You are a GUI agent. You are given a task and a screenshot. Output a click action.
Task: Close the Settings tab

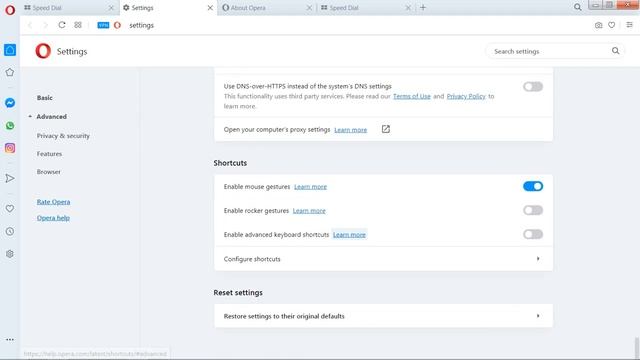click(x=210, y=7)
